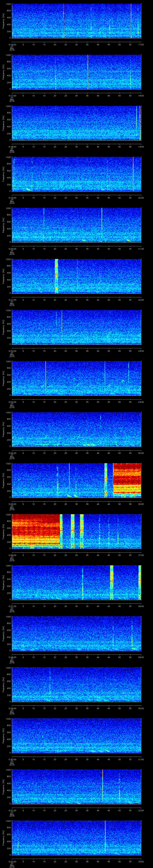The image size is (153, 868).
Task: Choose the spectrogram panel starting at 0:23:00
Action: click(x=76, y=378)
